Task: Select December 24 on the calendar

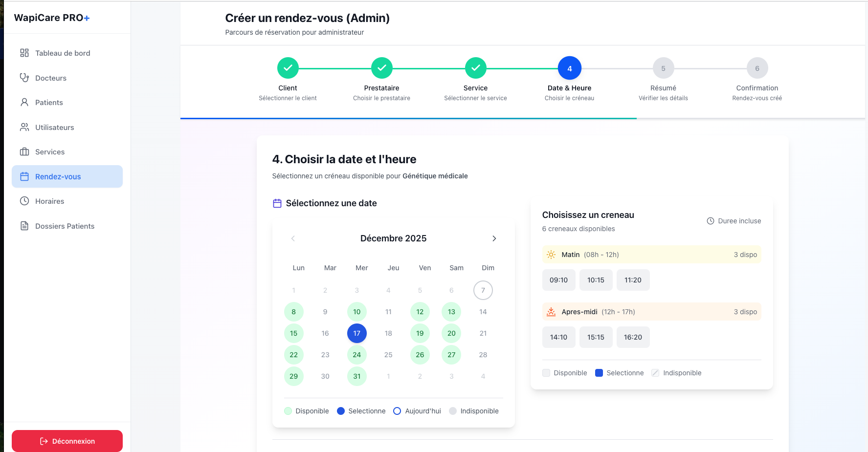Action: (356, 355)
